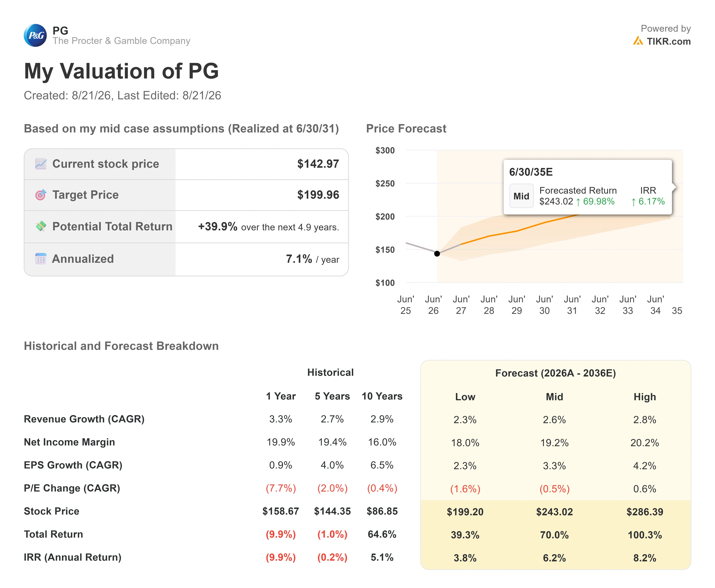Viewport: 715px width, 588px height.
Task: Click the chart icon beside Current stock price
Action: point(41,164)
